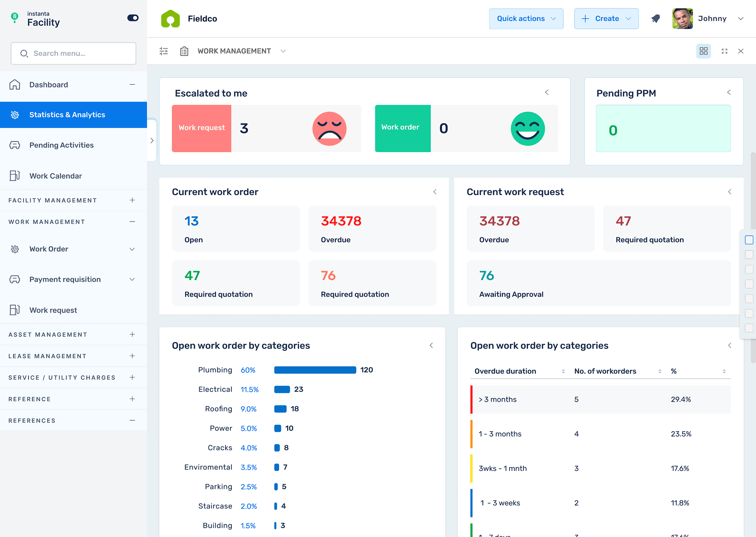Click the notification bell icon

(x=656, y=18)
